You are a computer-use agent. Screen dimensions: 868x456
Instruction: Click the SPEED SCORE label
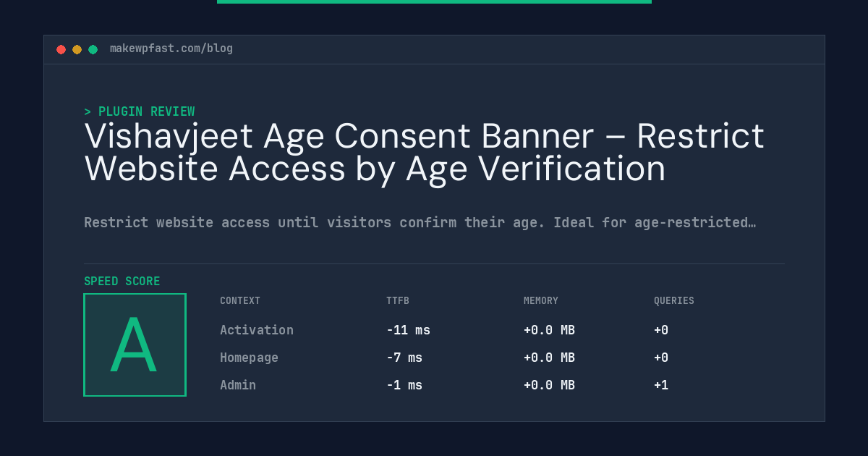tap(122, 282)
